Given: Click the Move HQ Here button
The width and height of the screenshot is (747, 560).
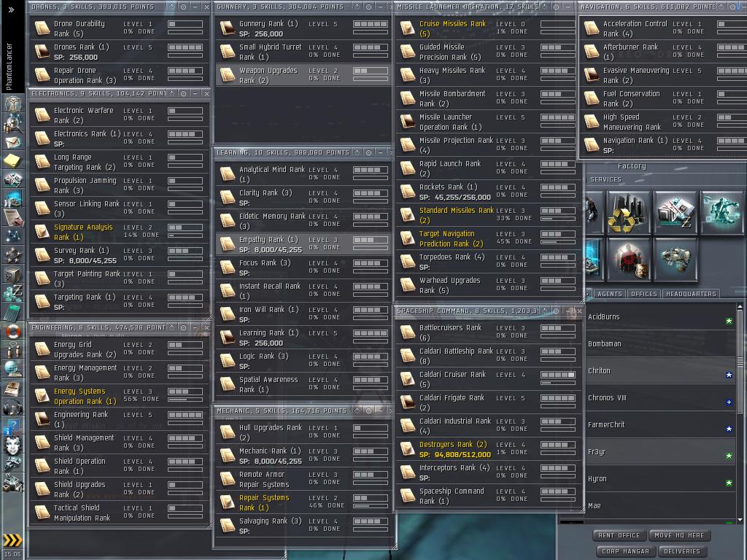Looking at the screenshot, I should tap(679, 535).
